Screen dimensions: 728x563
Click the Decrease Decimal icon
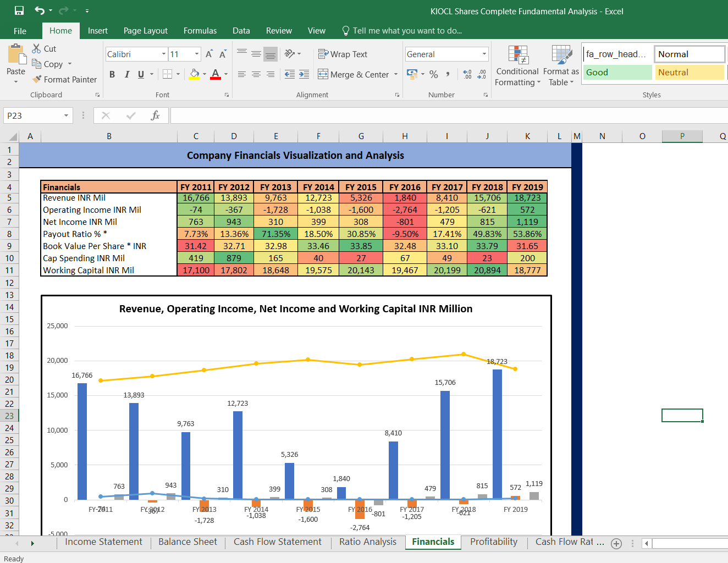coord(482,74)
